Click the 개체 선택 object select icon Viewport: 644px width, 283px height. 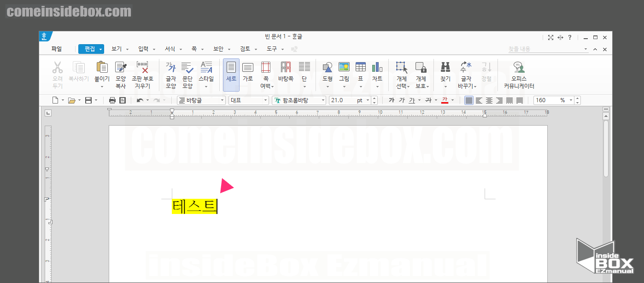[402, 68]
